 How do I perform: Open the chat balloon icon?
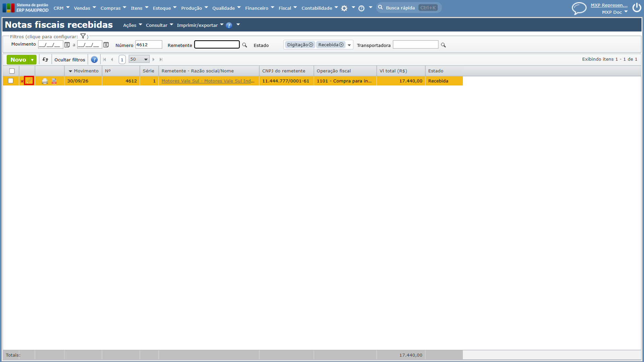(x=579, y=8)
